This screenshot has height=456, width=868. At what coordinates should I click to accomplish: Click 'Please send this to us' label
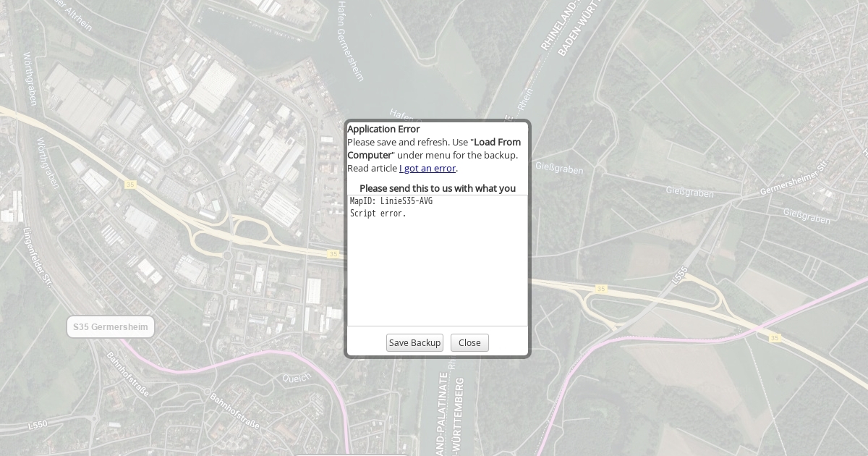tap(438, 188)
